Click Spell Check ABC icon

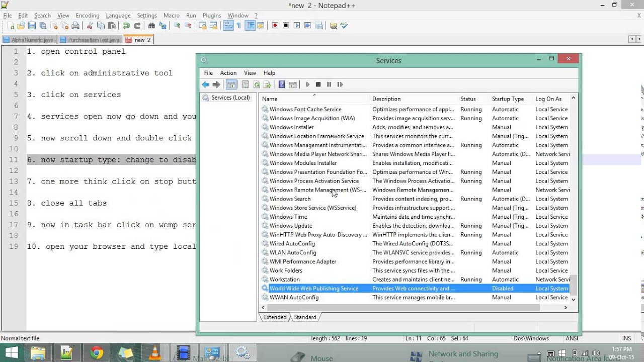[x=345, y=26]
